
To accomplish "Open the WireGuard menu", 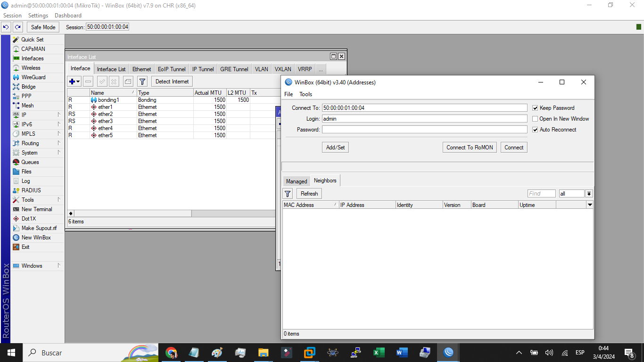I will point(33,77).
